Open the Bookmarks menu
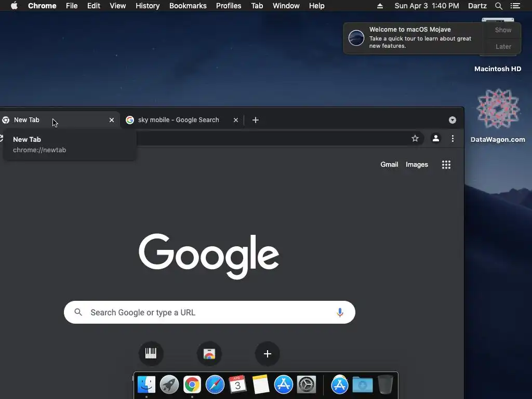 [x=188, y=6]
